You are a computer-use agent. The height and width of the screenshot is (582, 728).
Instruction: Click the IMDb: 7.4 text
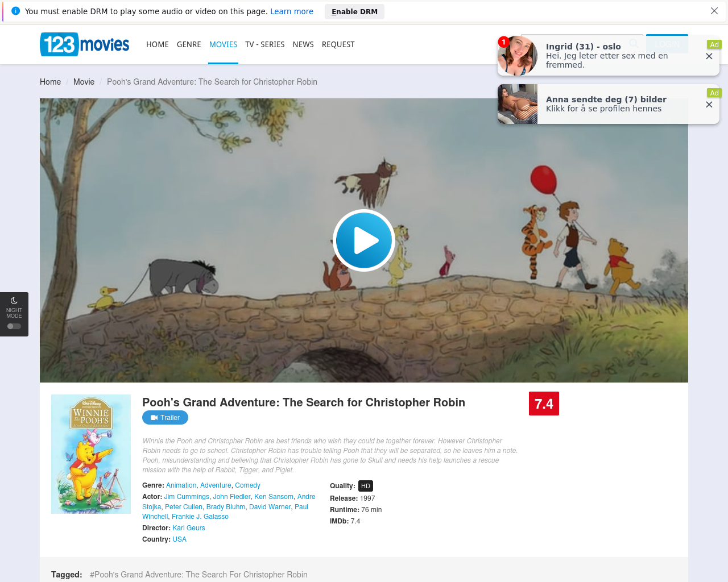345,521
